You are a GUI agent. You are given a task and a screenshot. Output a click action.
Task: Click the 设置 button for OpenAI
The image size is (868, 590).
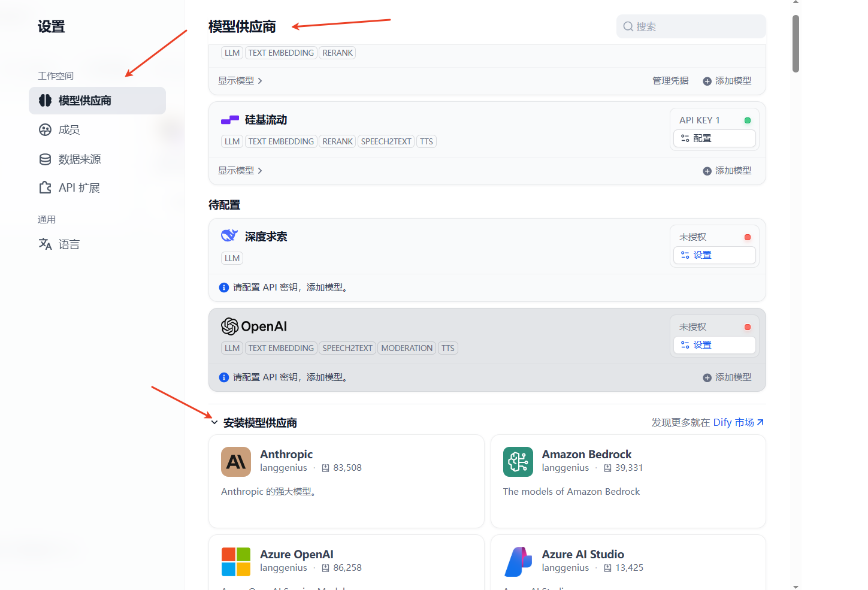(x=714, y=345)
